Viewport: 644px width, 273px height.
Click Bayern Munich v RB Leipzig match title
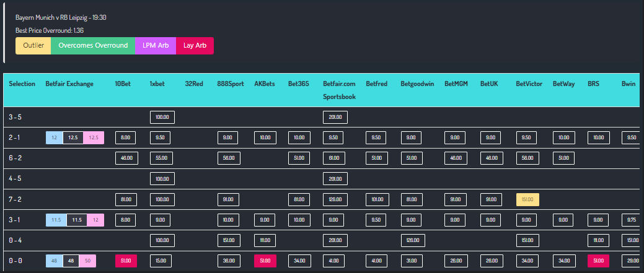(61, 17)
